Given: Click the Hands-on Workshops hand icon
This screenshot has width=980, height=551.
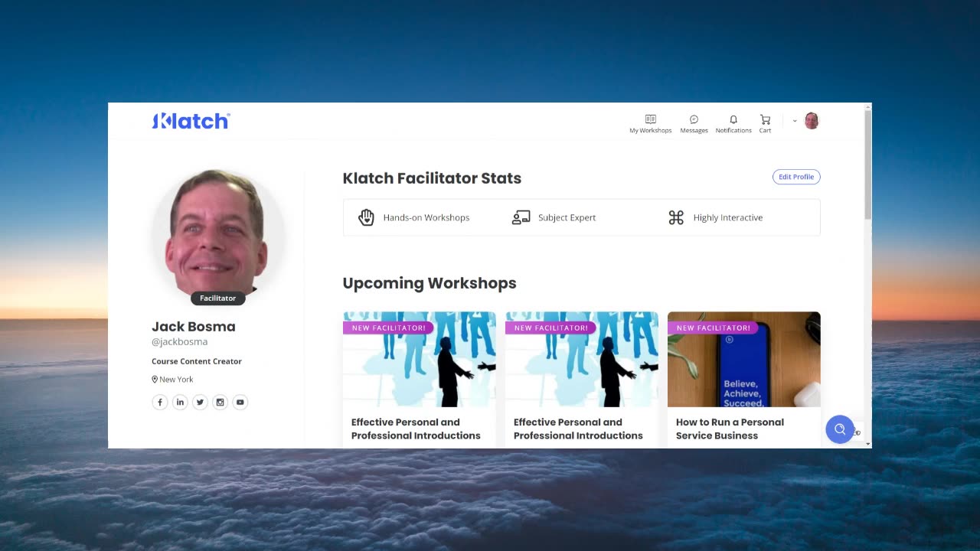Looking at the screenshot, I should [x=366, y=217].
